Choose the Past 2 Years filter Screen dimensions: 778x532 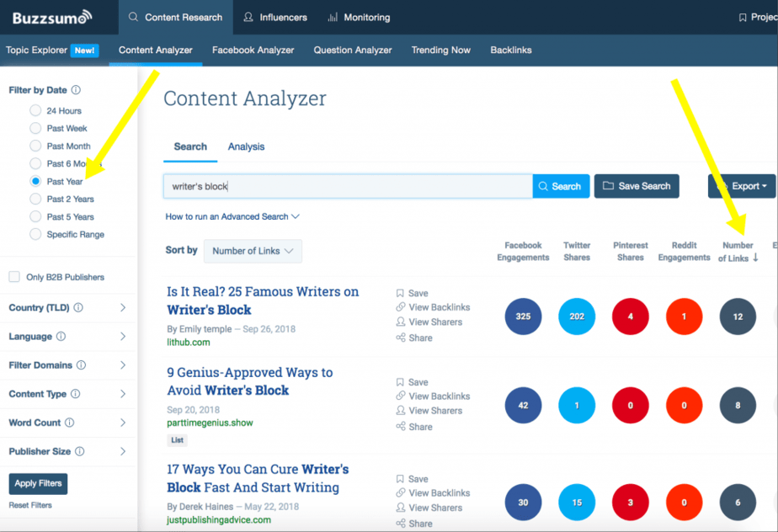[35, 199]
